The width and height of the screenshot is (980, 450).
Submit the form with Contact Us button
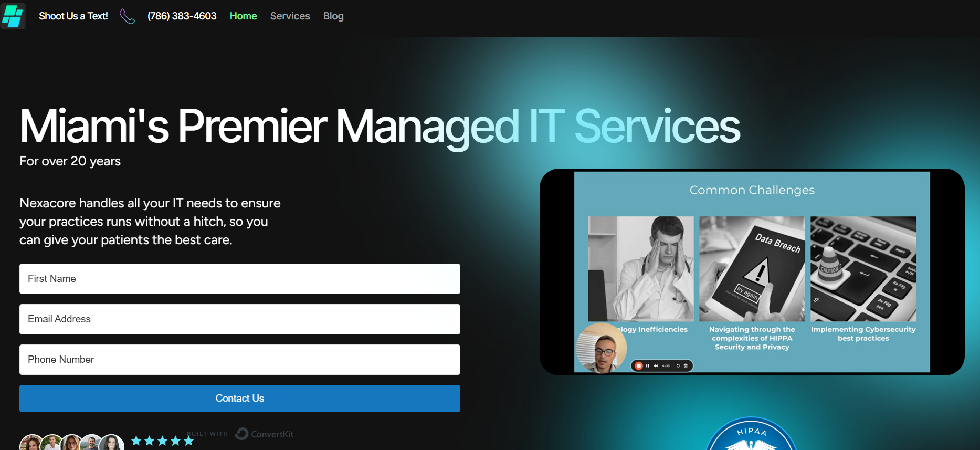(x=240, y=399)
